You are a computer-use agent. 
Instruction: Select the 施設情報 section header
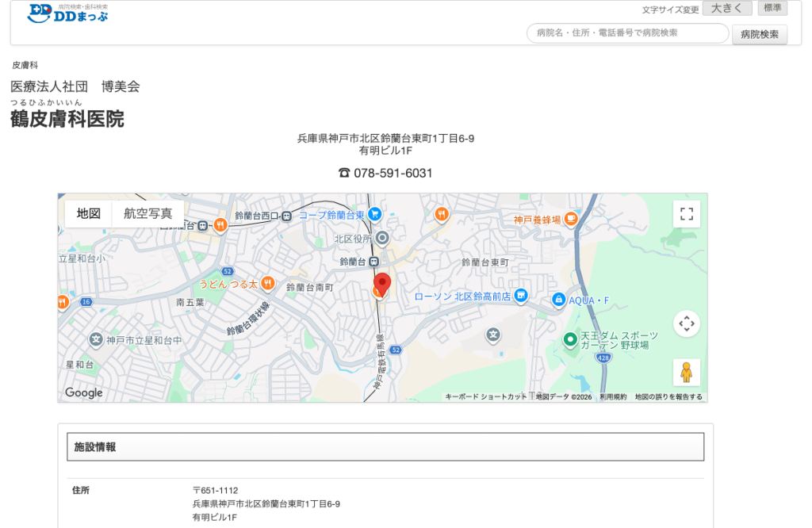[385, 446]
